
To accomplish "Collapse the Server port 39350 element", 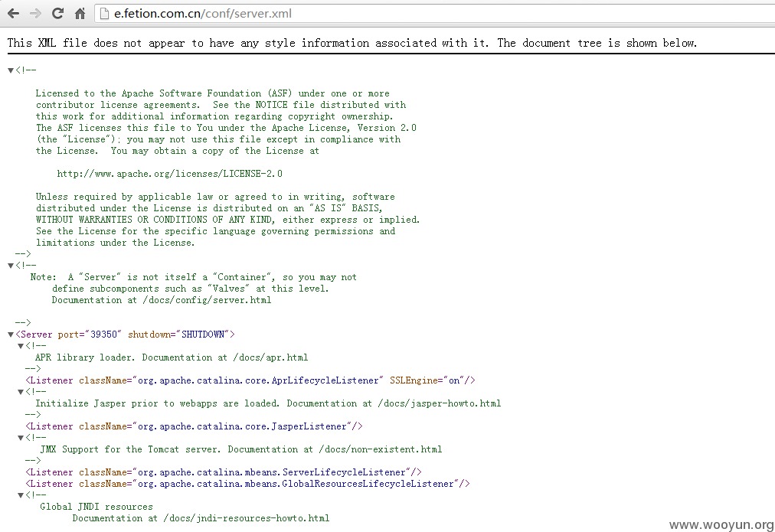I will [x=11, y=335].
